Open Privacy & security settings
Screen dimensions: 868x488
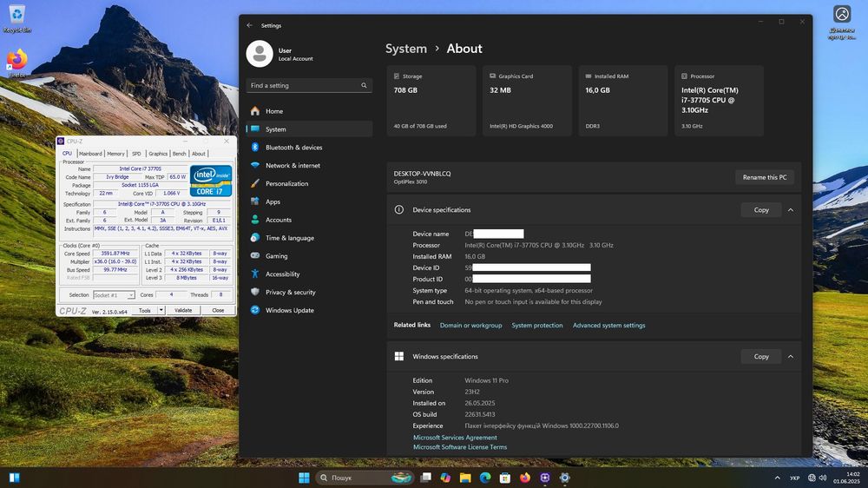pos(309,292)
